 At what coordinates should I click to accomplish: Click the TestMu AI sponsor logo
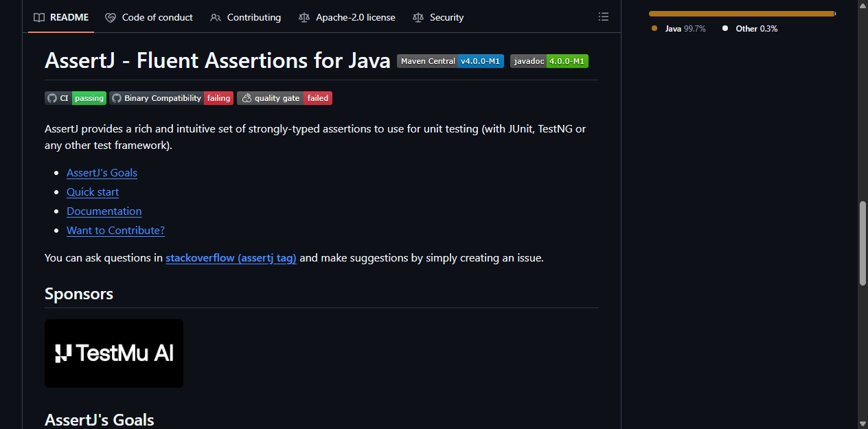click(114, 353)
